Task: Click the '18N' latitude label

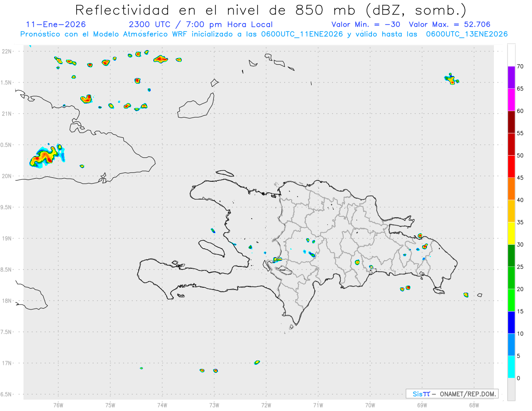Action: [x=8, y=301]
